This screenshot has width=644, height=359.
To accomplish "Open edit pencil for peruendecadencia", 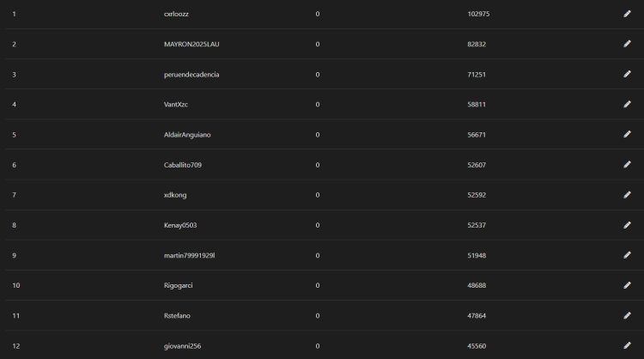I will click(x=627, y=75).
